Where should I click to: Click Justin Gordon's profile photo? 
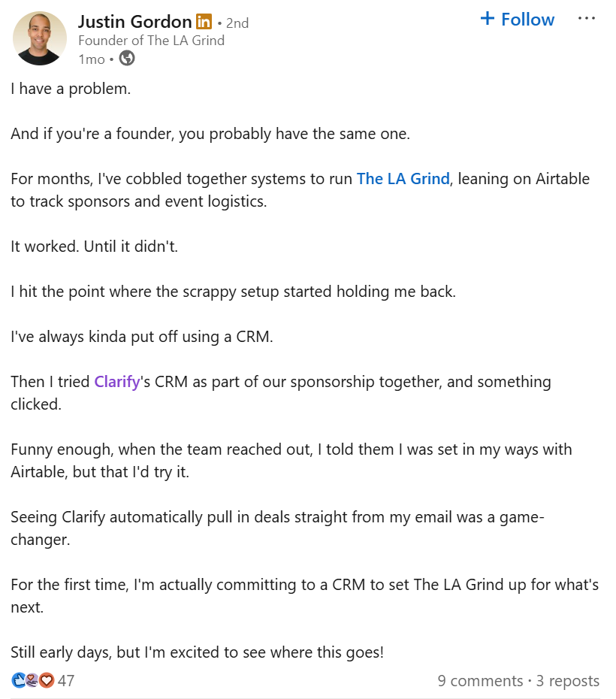click(39, 38)
